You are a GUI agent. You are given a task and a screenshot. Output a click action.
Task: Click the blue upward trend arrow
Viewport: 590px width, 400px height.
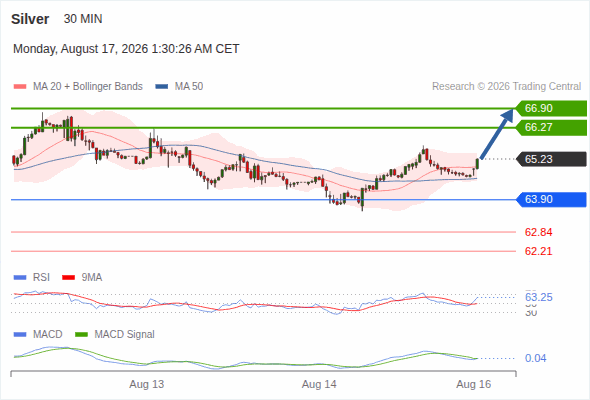(x=497, y=134)
